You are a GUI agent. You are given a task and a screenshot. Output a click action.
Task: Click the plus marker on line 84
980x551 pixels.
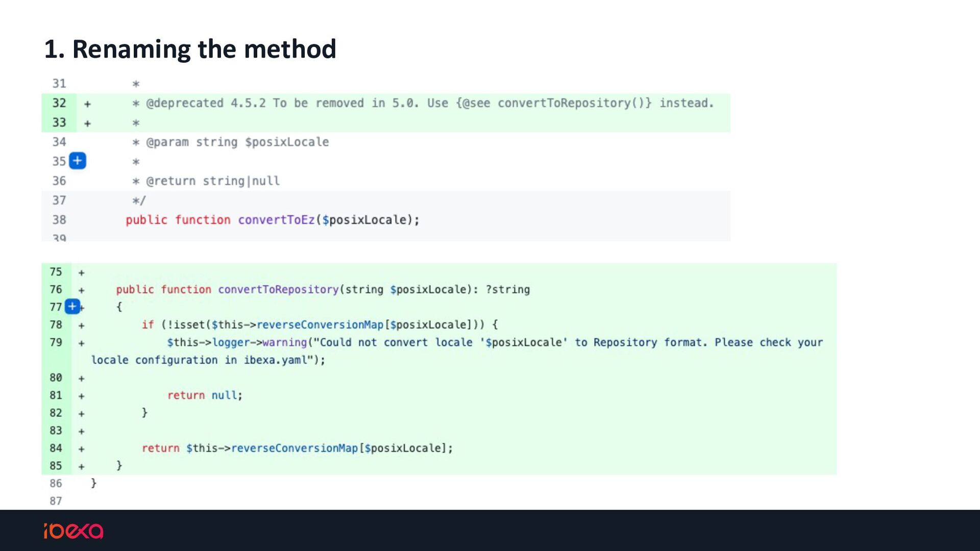tap(81, 449)
